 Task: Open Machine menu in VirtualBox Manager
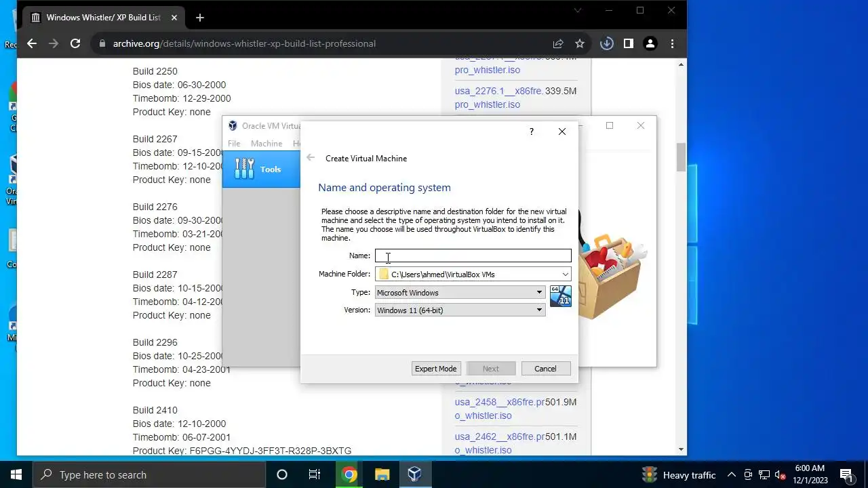click(267, 144)
